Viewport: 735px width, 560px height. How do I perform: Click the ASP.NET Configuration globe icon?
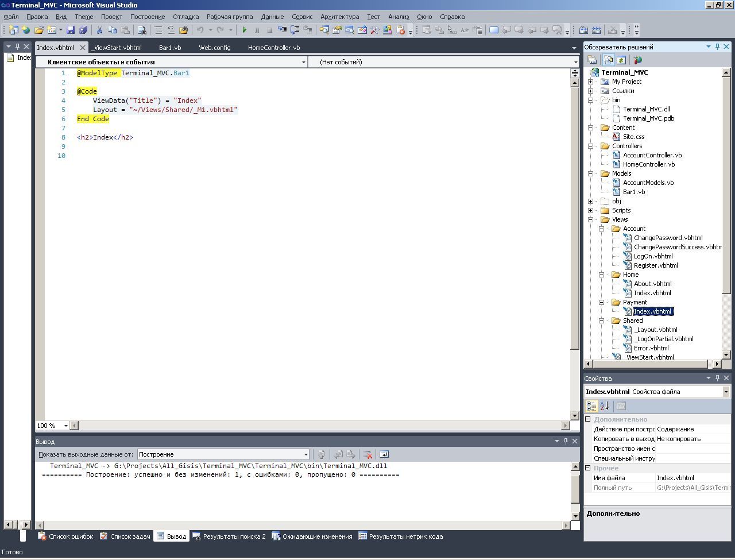[637, 60]
